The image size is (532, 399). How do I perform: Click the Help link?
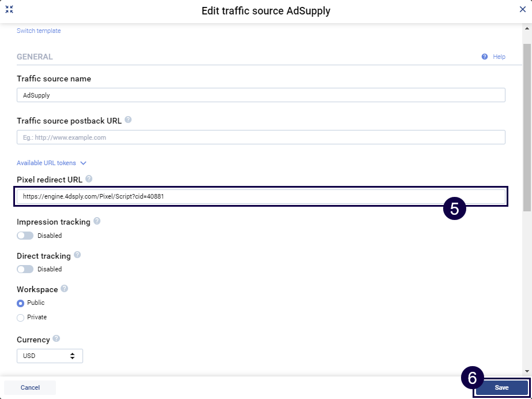499,56
